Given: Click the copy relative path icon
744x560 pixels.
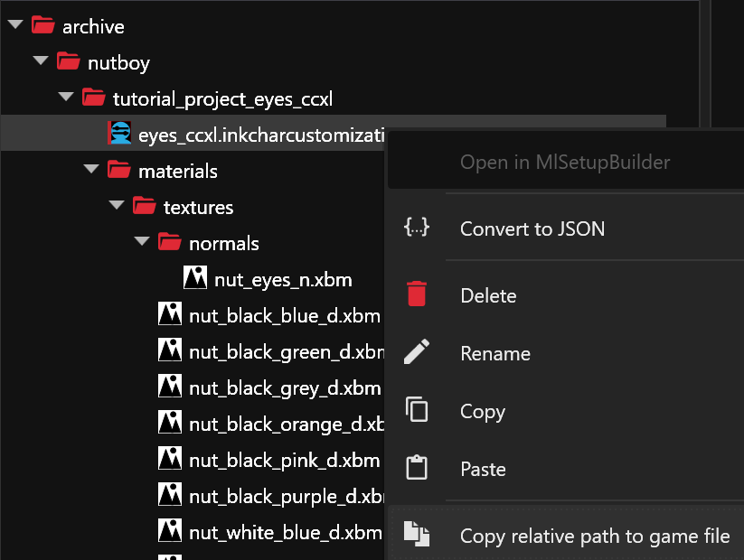Looking at the screenshot, I should (x=417, y=535).
